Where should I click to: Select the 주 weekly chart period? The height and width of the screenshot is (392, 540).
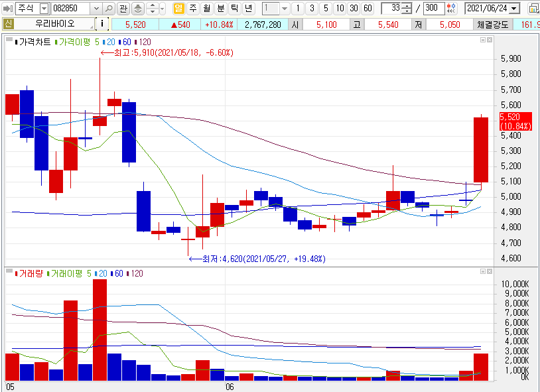tap(193, 8)
